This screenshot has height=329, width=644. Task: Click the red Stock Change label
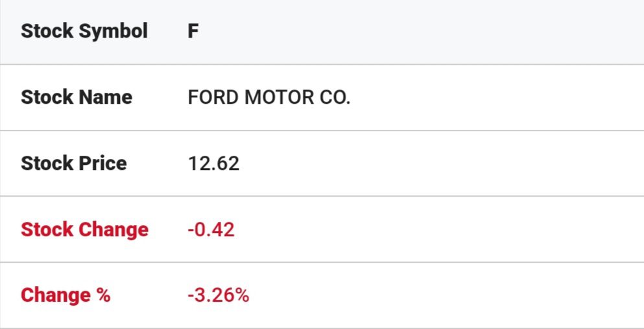coord(84,230)
